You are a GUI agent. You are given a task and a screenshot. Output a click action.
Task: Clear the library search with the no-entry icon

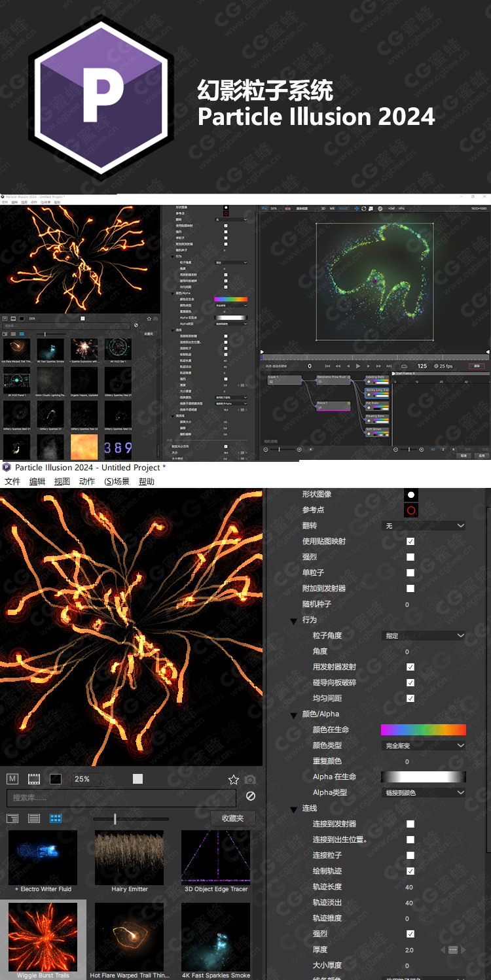[x=250, y=796]
